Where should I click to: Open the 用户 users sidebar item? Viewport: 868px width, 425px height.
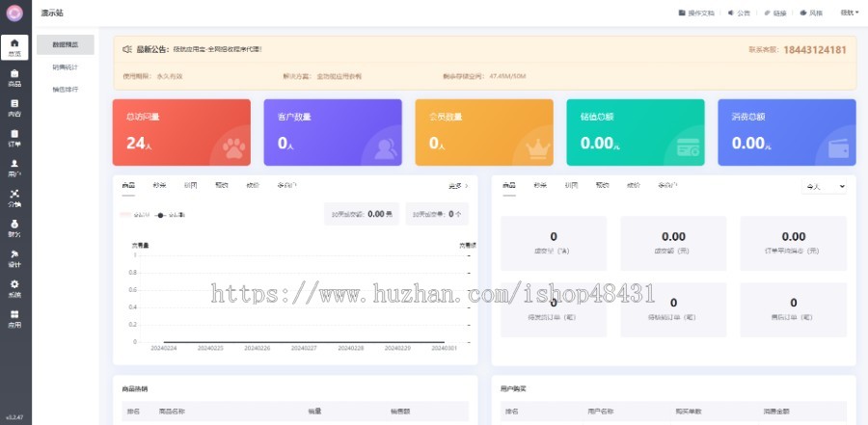point(14,169)
